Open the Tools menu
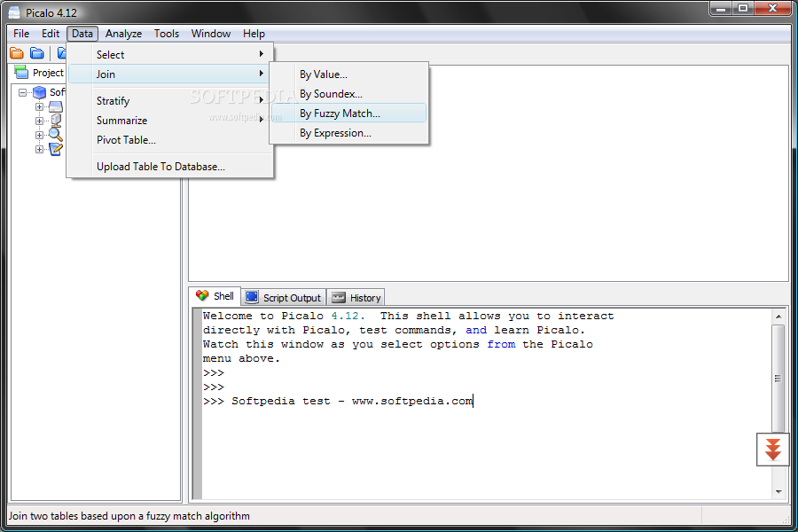 point(167,34)
